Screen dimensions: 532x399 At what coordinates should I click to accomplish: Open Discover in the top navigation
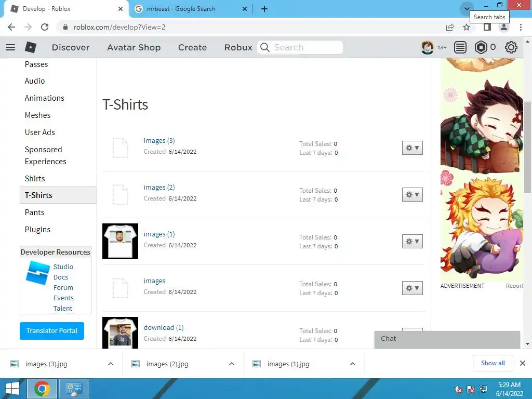[x=71, y=47]
